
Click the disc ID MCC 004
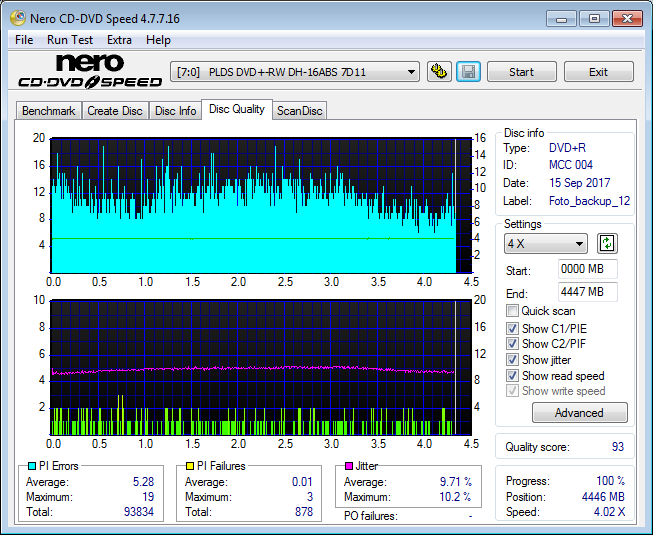pyautogui.click(x=571, y=165)
